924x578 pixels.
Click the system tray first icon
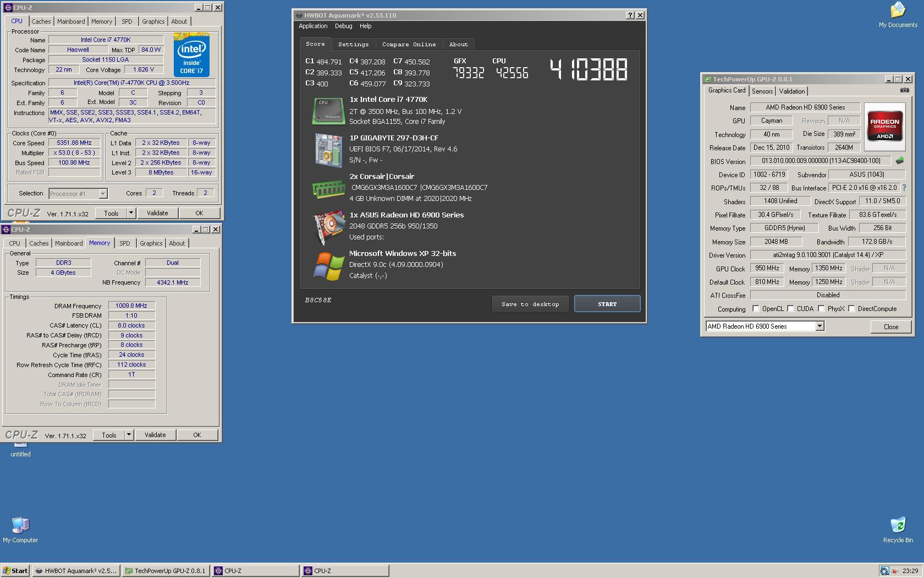[884, 571]
